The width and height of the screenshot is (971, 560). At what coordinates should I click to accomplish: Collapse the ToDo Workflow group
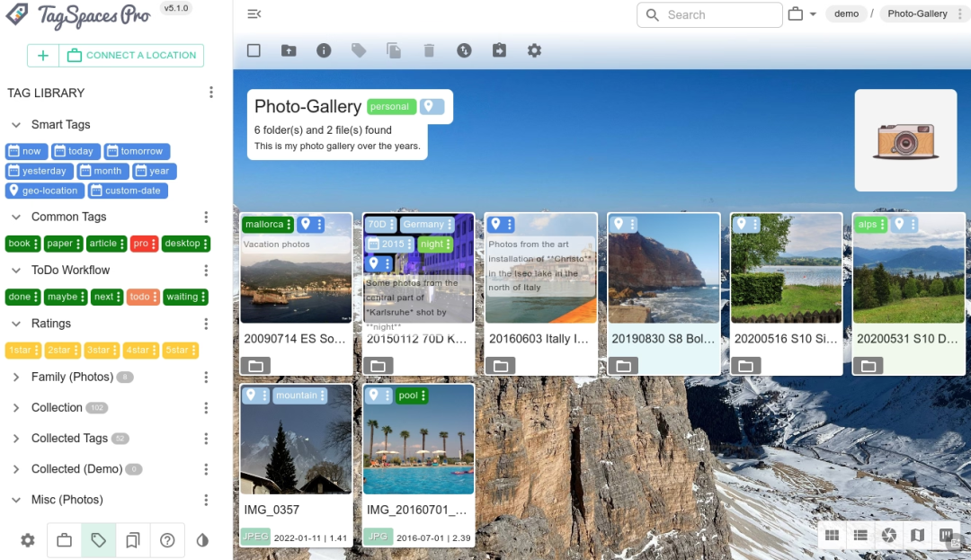[16, 270]
